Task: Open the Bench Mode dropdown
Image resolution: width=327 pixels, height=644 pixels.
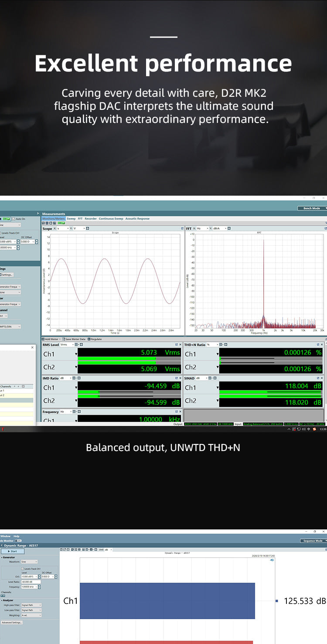Action: tap(313, 208)
